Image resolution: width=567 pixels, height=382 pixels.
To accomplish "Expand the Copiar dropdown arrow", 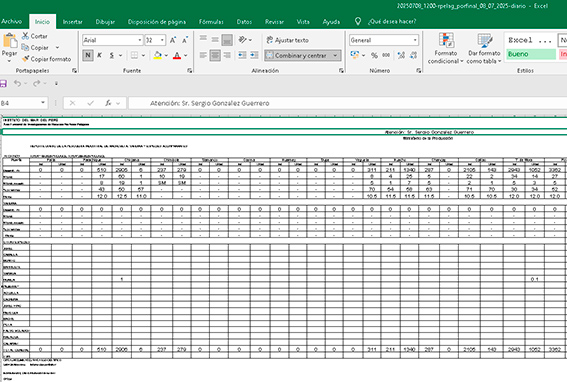I will tap(57, 47).
